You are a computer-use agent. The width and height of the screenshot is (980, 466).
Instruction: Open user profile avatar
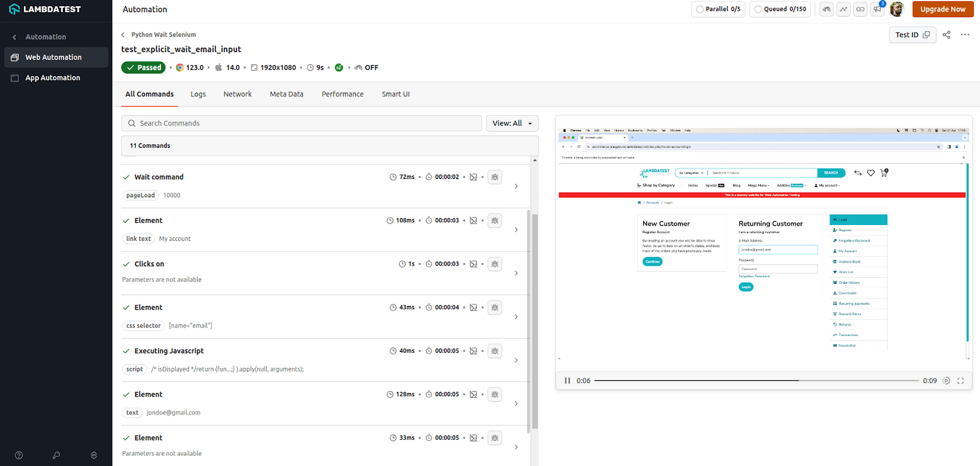click(x=897, y=9)
